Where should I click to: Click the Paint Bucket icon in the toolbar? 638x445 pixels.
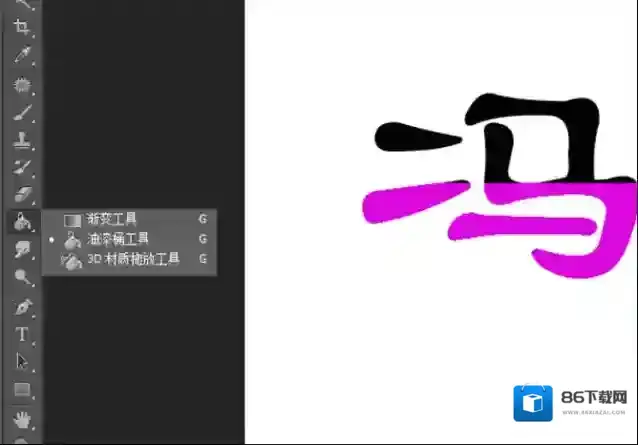(x=22, y=222)
